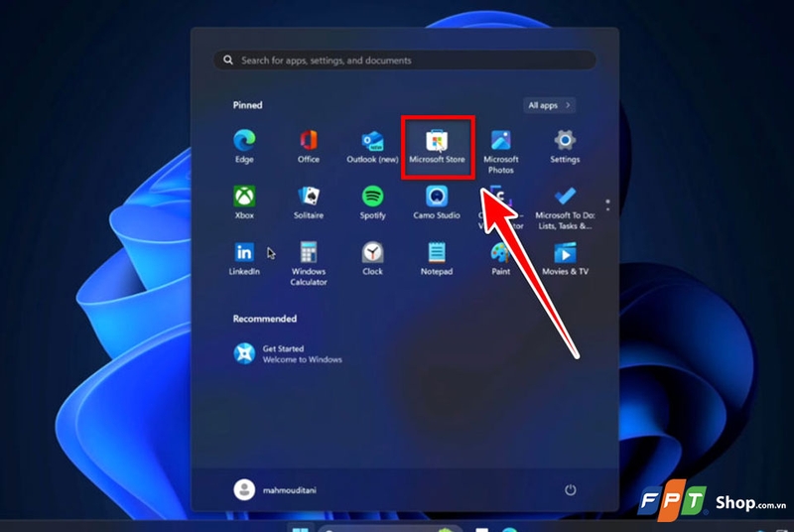Open Solitaire card game
Screen dimensions: 794x532
pos(309,201)
